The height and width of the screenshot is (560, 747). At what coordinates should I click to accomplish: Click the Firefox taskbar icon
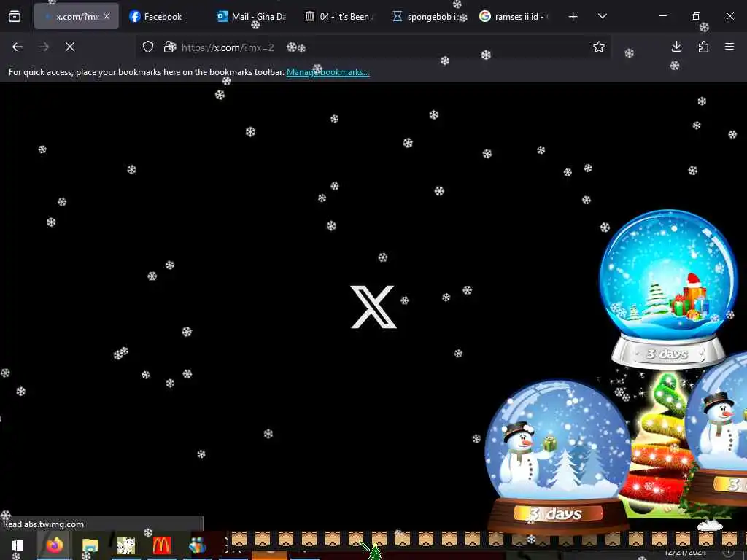pos(54,545)
